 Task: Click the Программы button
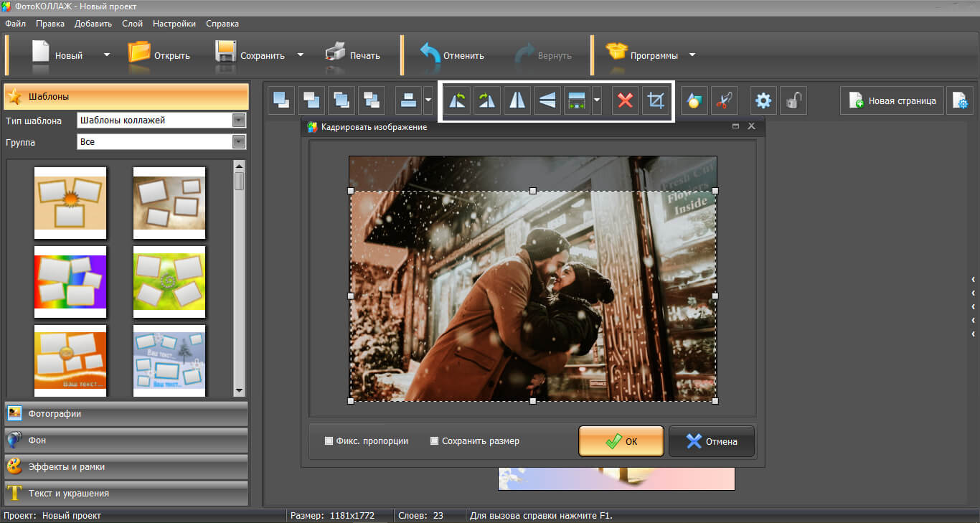point(641,55)
